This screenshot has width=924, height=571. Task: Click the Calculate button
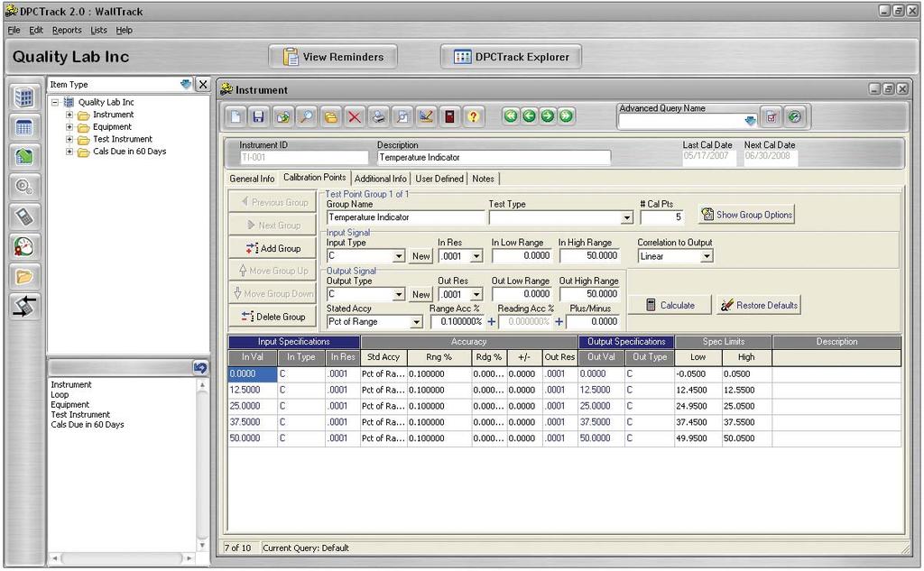(670, 305)
